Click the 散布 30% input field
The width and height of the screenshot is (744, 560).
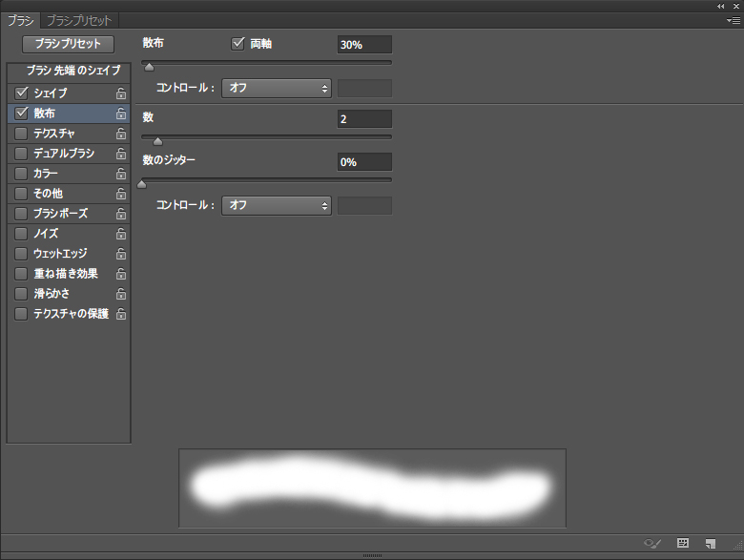(364, 45)
